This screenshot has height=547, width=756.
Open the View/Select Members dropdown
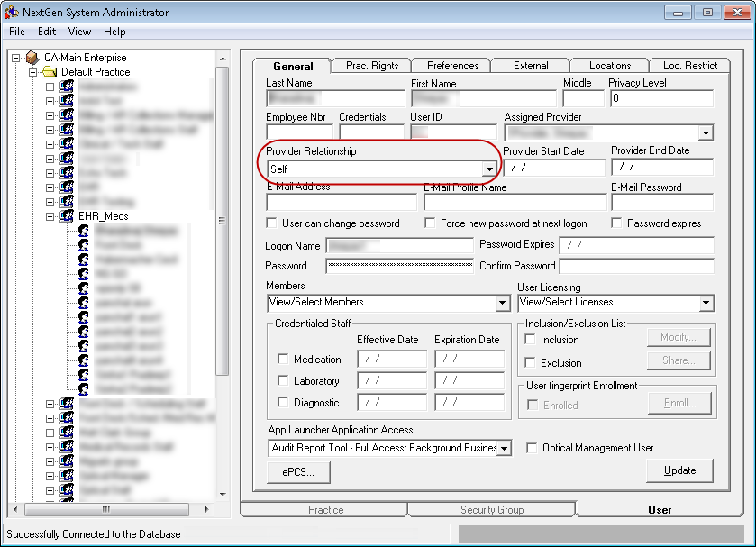(503, 303)
